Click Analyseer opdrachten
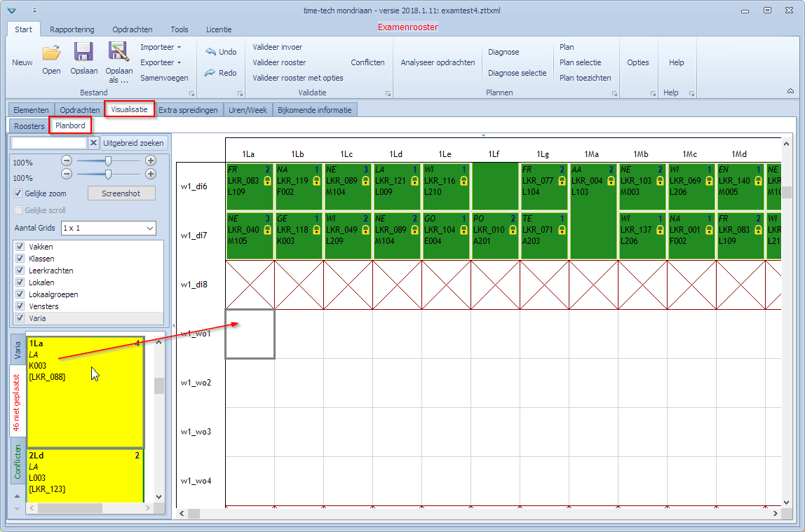This screenshot has height=532, width=805. (x=438, y=62)
